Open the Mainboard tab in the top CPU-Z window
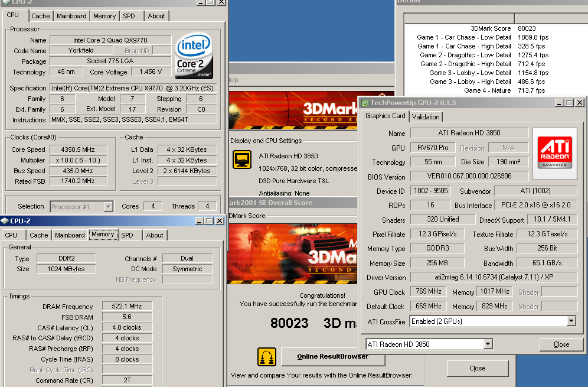Viewport: 588px width, 387px height. pos(71,16)
